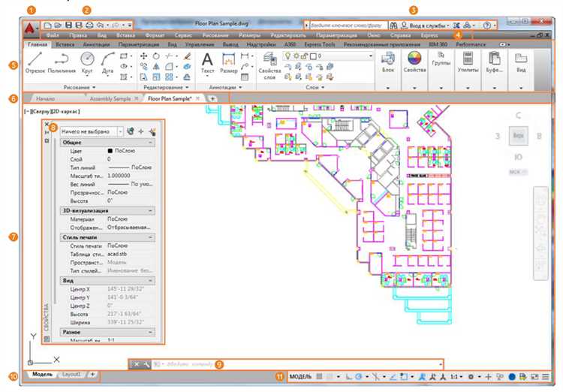This screenshot has height=392, width=563.
Task: Collapse the 3D-визуализация section
Action: pos(150,211)
